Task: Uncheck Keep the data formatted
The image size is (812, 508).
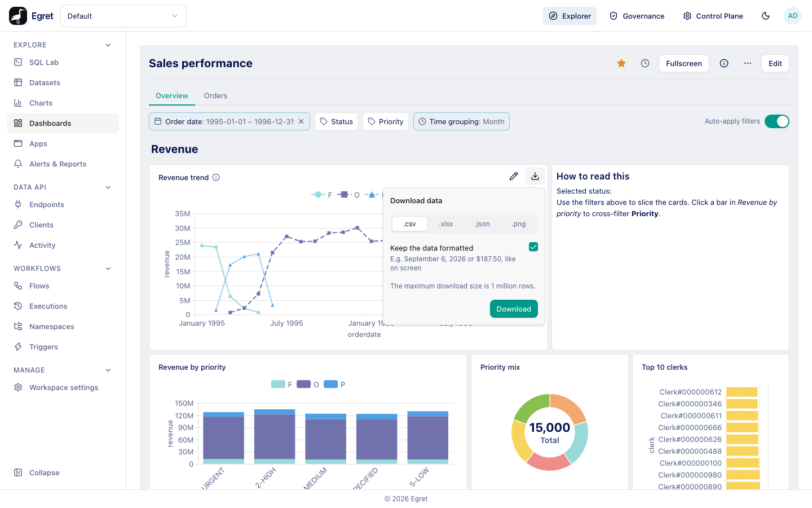Action: pyautogui.click(x=533, y=247)
